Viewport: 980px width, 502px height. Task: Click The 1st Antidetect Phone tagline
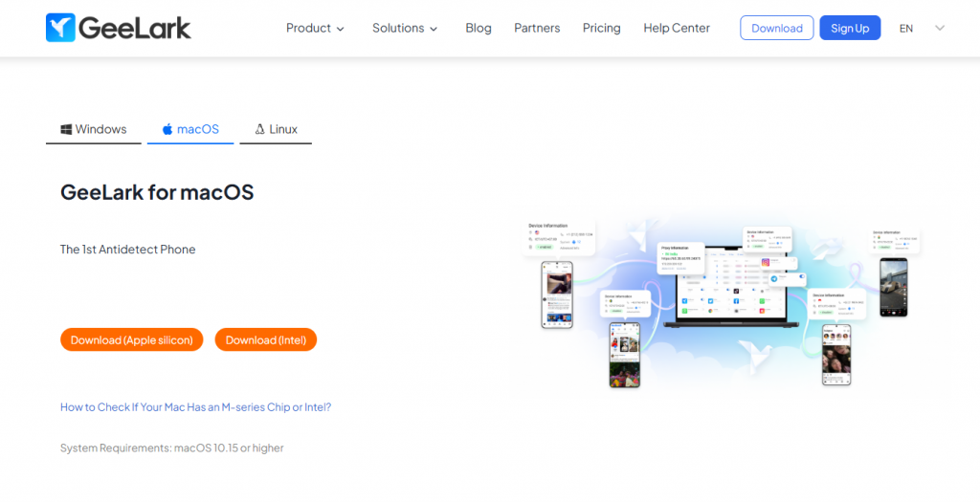click(127, 250)
